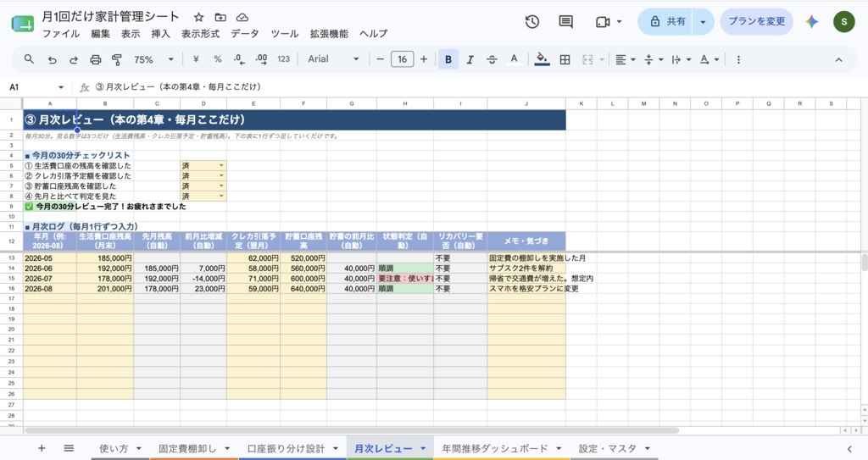This screenshot has height=460, width=868.
Task: Open vertical align dropdown
Action: [x=654, y=59]
